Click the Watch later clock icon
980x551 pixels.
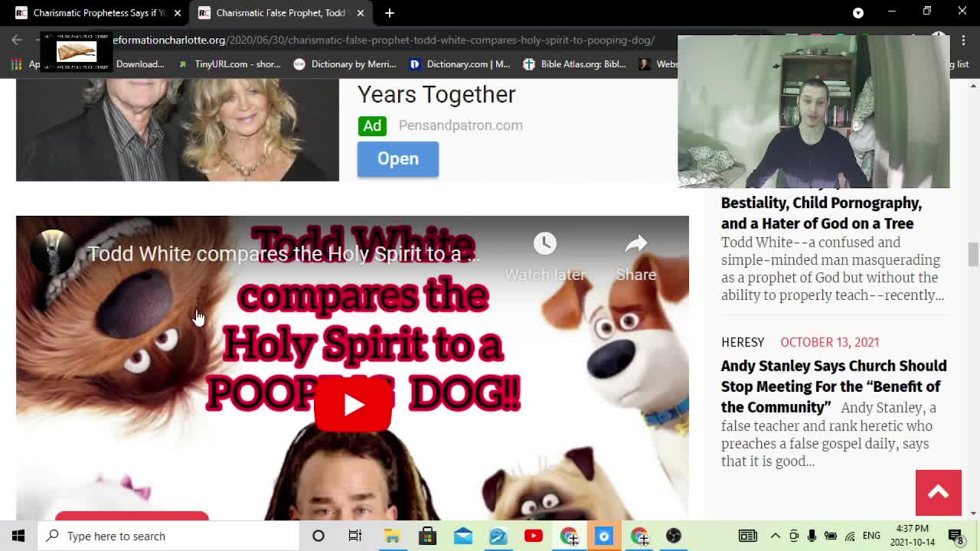coord(545,244)
